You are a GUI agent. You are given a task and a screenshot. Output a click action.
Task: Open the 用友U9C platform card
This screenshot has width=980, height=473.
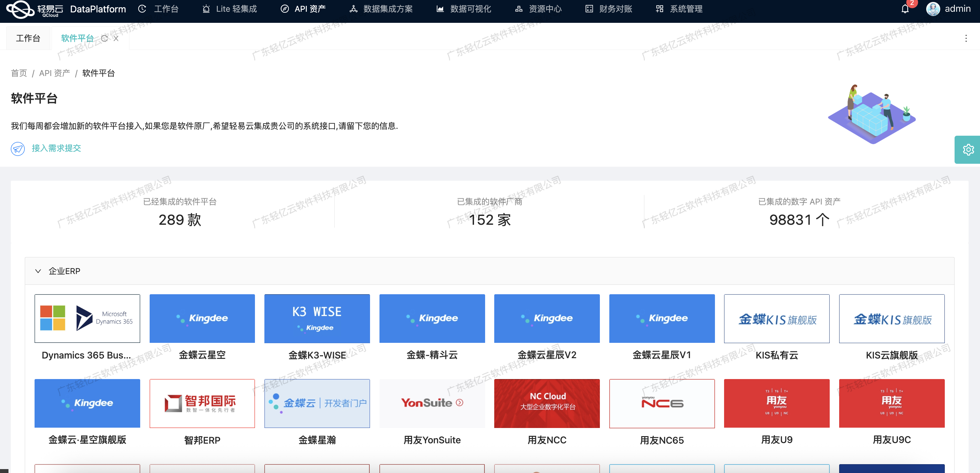pyautogui.click(x=892, y=413)
